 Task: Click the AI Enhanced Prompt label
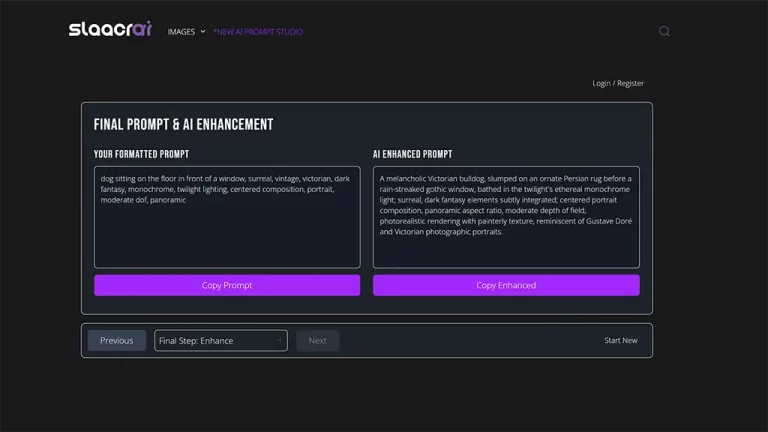pyautogui.click(x=412, y=154)
